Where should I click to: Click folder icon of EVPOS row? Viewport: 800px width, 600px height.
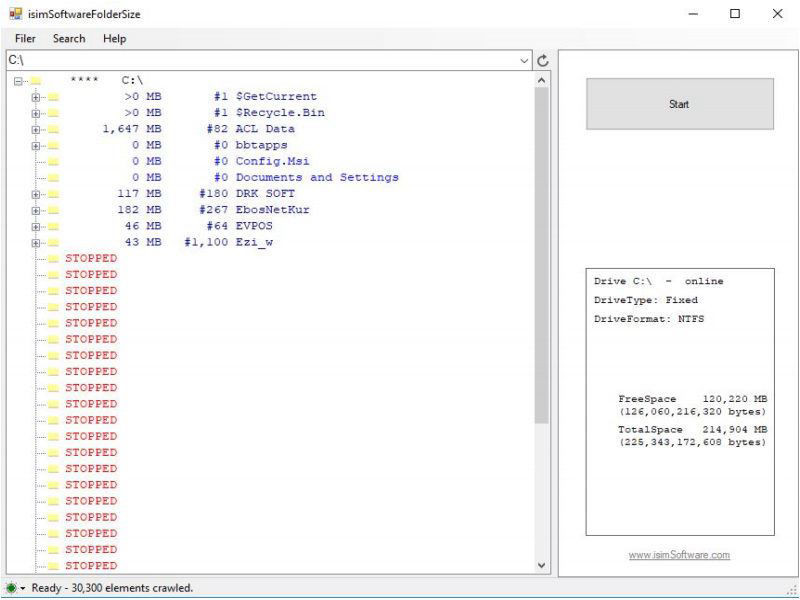coord(54,227)
